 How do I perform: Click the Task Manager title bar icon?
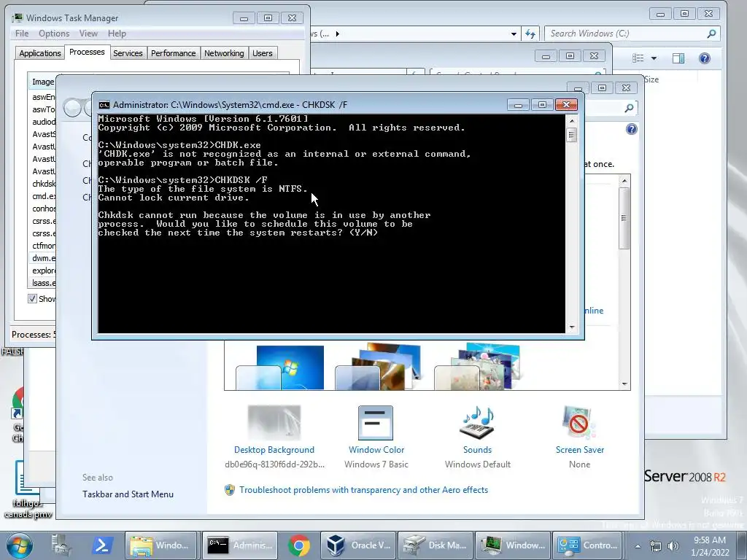(18, 17)
